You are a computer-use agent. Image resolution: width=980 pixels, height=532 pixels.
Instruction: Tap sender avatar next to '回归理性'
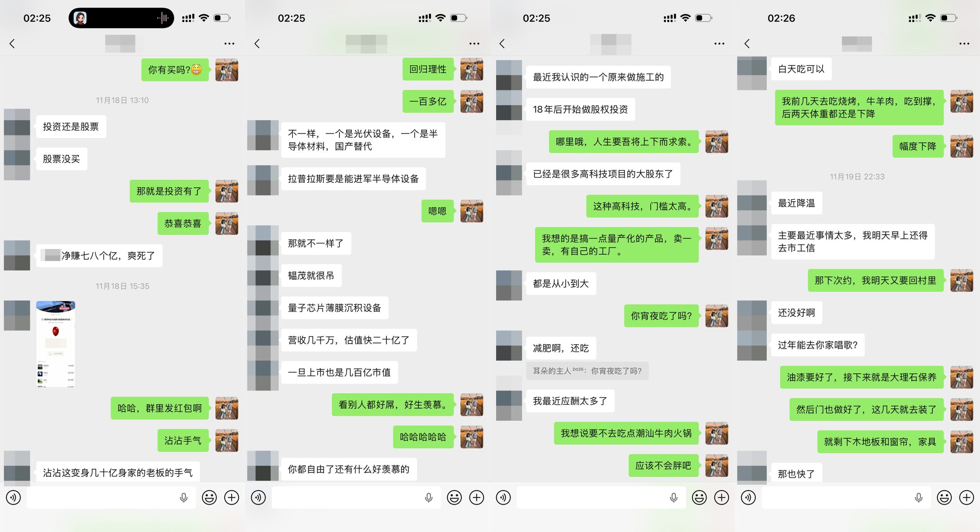tap(472, 69)
